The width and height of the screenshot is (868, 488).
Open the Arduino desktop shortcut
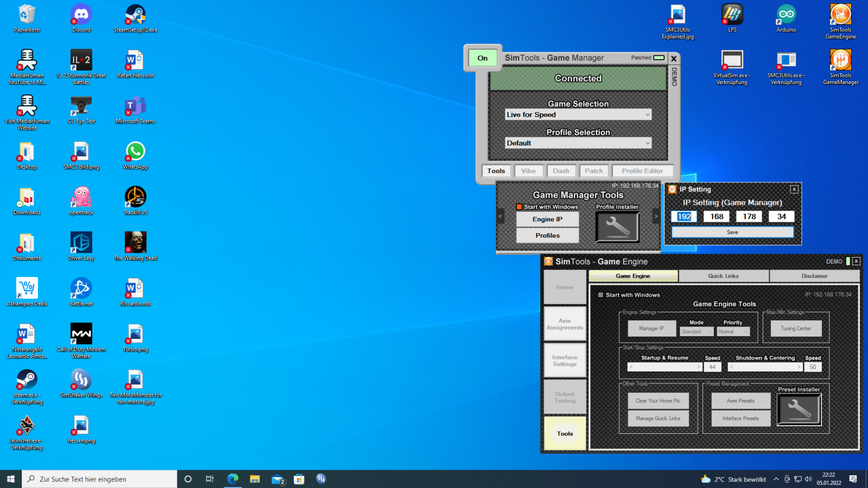786,15
